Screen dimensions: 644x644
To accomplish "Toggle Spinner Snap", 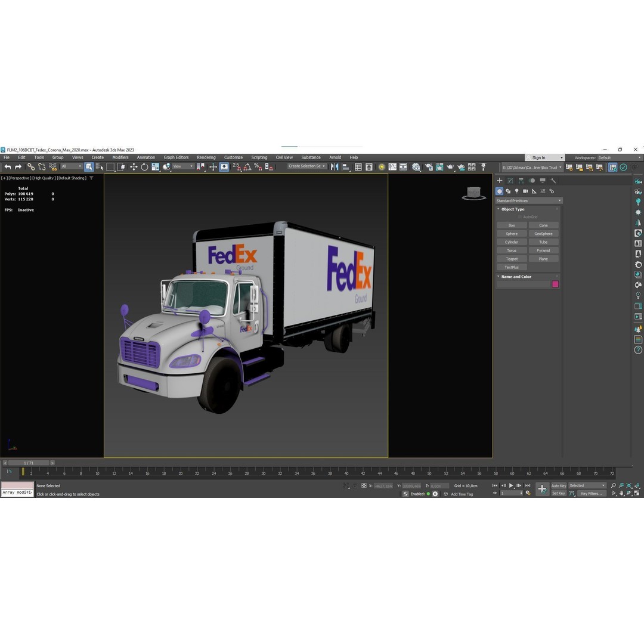I will (268, 167).
